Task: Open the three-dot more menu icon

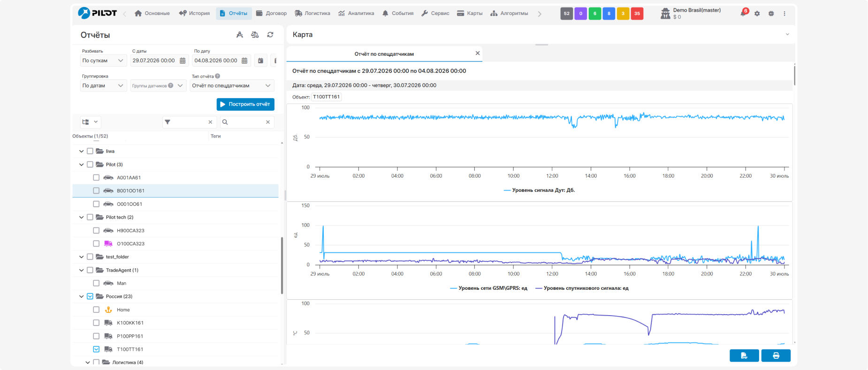Action: point(784,14)
